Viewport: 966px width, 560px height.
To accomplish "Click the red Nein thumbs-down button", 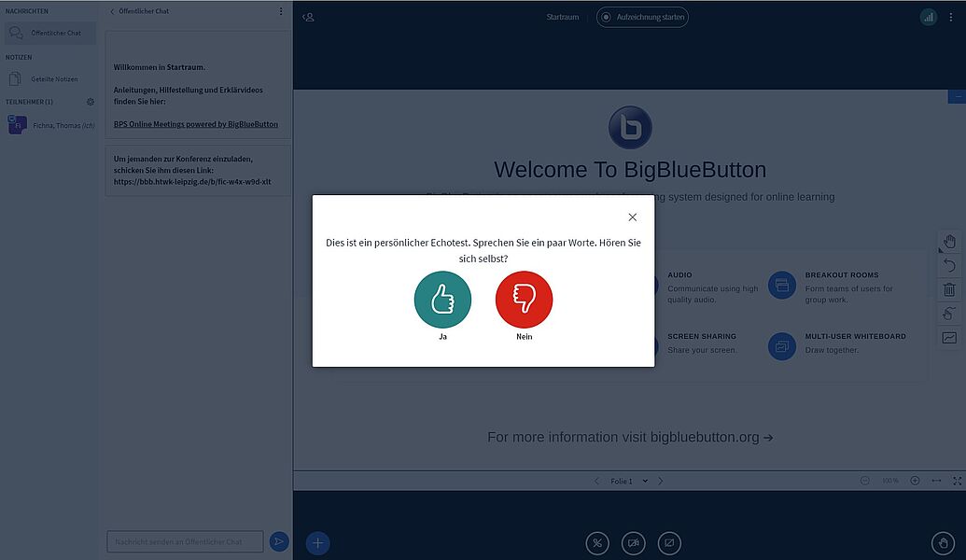I will 524,300.
